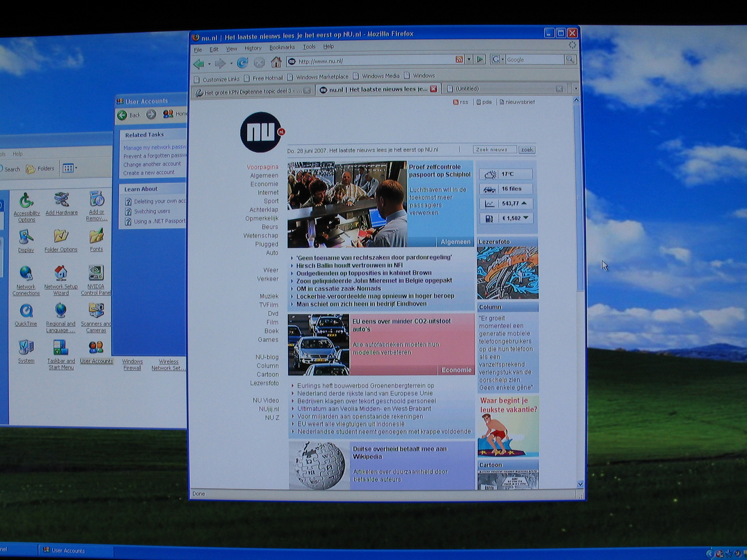Screen dimensions: 747x560
Task: Click 'Switching users' help topic
Action: pos(152,211)
